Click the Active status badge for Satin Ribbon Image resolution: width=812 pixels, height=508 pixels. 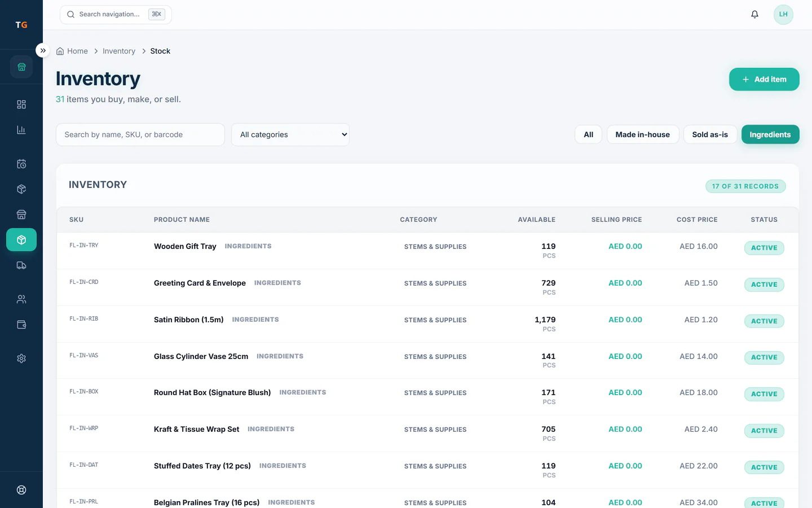[764, 321]
